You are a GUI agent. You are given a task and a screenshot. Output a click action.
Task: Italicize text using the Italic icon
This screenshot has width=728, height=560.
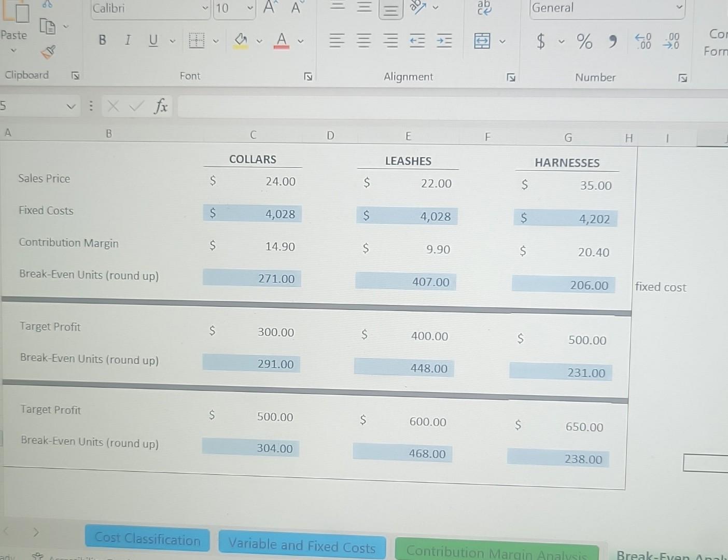128,40
